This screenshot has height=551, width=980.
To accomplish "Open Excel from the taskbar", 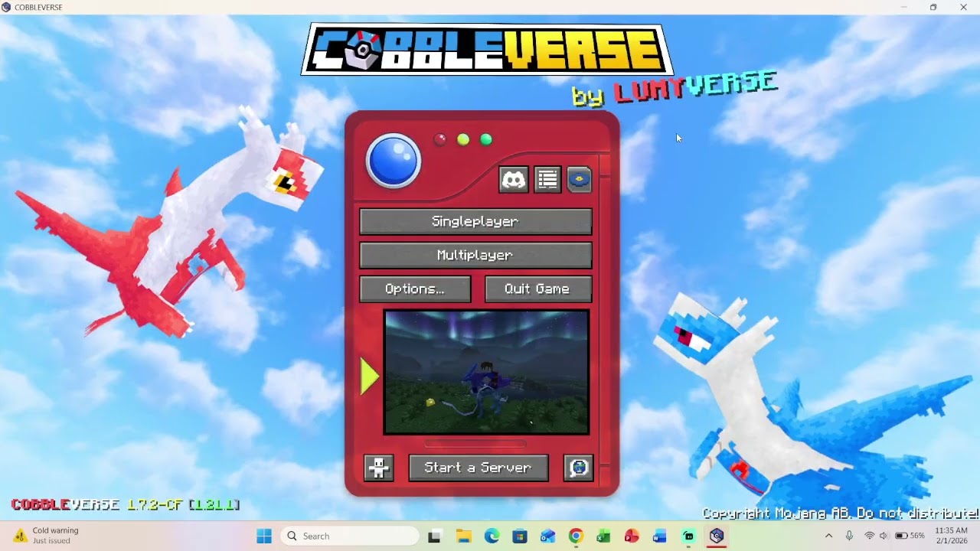I will (603, 536).
